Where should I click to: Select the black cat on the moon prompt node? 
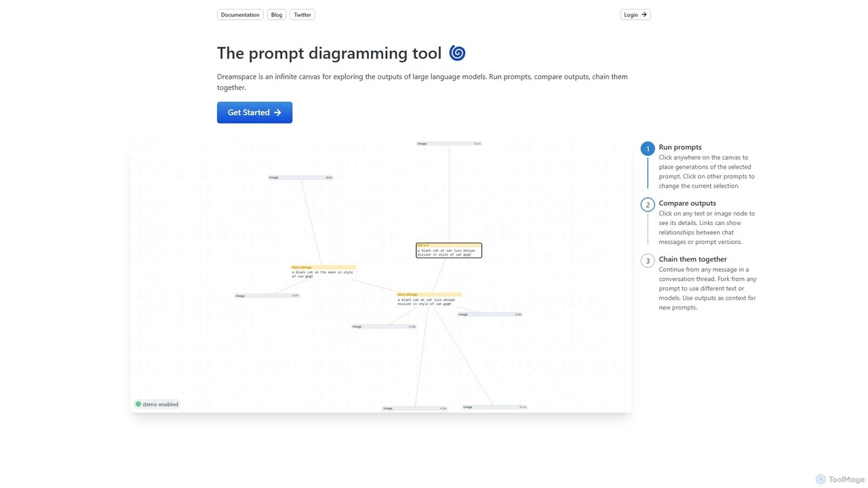323,272
